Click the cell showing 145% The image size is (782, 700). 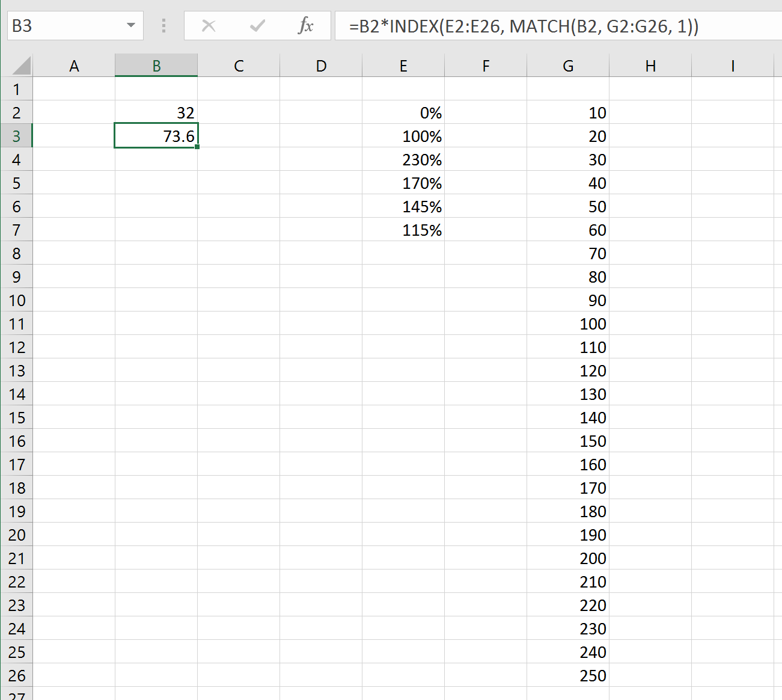coord(403,206)
